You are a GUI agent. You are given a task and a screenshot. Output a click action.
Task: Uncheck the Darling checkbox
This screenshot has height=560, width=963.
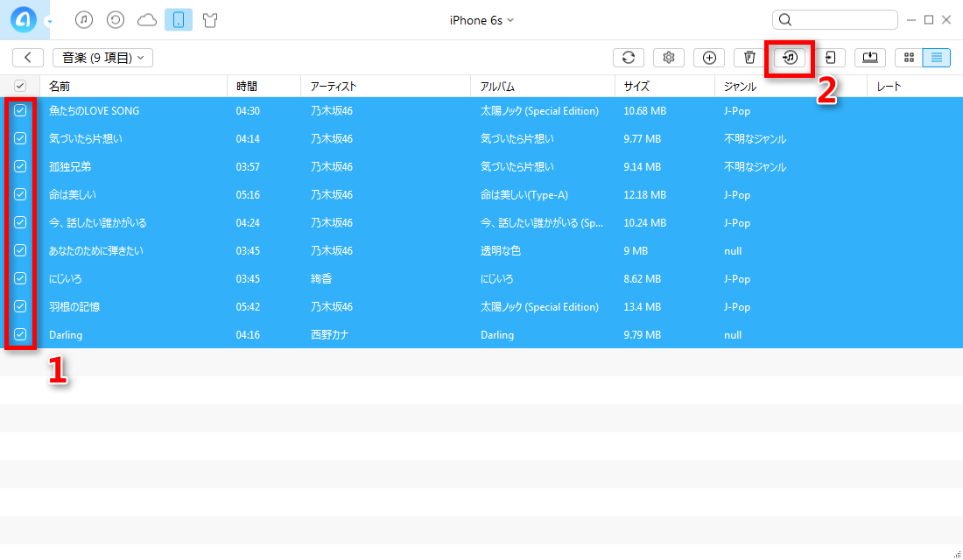tap(20, 334)
